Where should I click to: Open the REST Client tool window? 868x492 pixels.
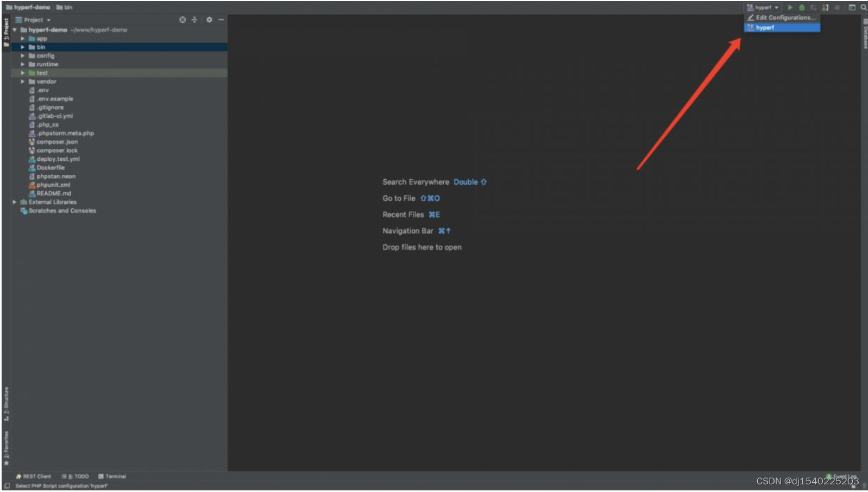33,477
